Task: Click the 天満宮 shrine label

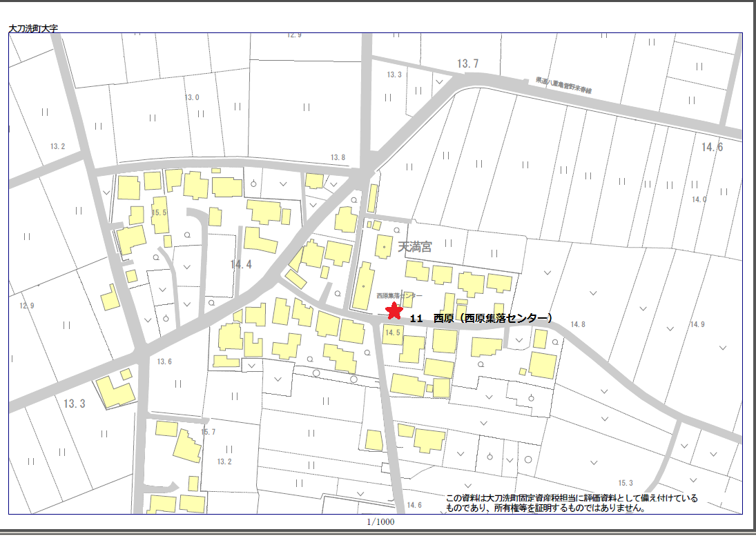Action: (x=415, y=246)
